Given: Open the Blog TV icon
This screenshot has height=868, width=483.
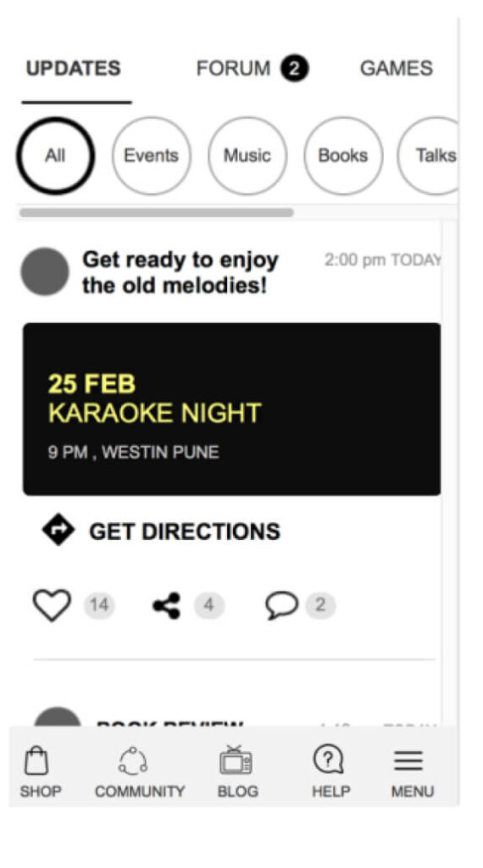Looking at the screenshot, I should point(236,759).
